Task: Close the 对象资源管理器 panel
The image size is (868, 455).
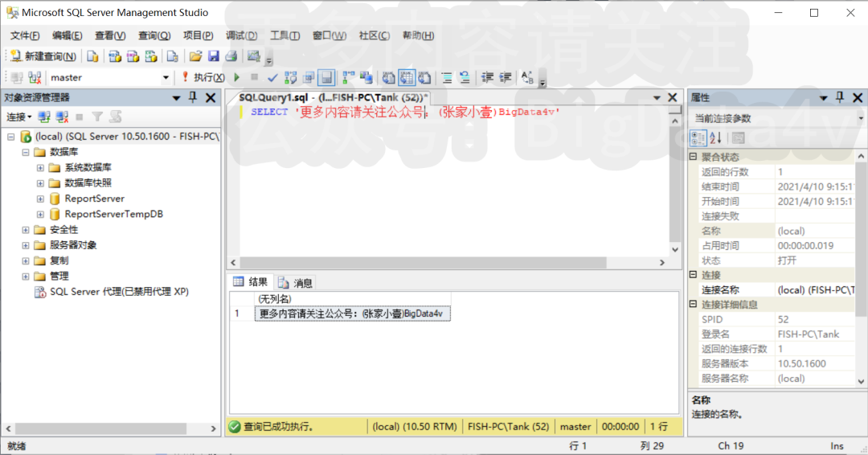Action: pos(211,97)
